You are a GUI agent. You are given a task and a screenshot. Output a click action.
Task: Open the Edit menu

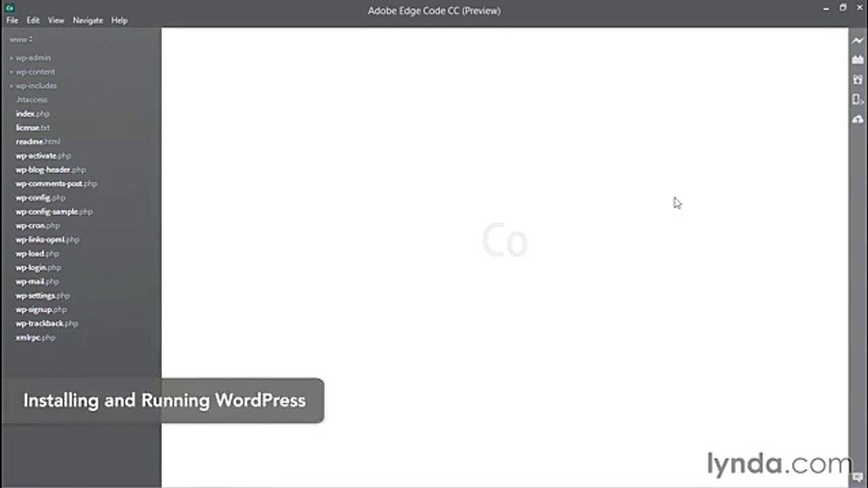click(x=33, y=20)
